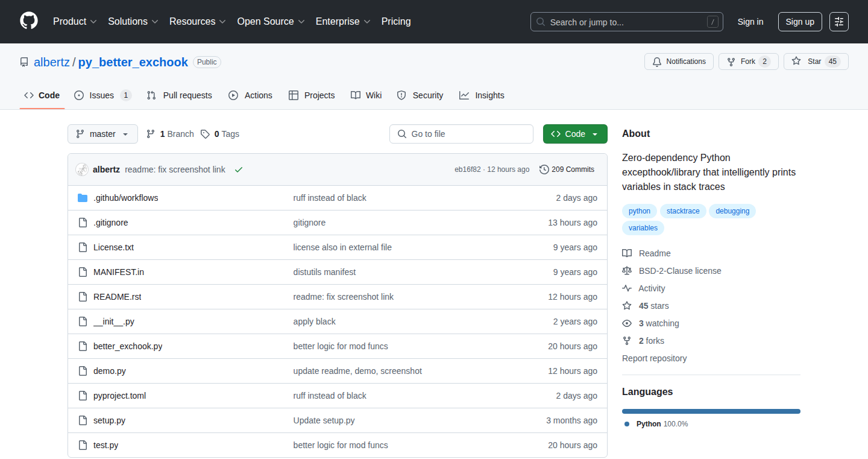
Task: Select the Code tab
Action: [x=42, y=95]
